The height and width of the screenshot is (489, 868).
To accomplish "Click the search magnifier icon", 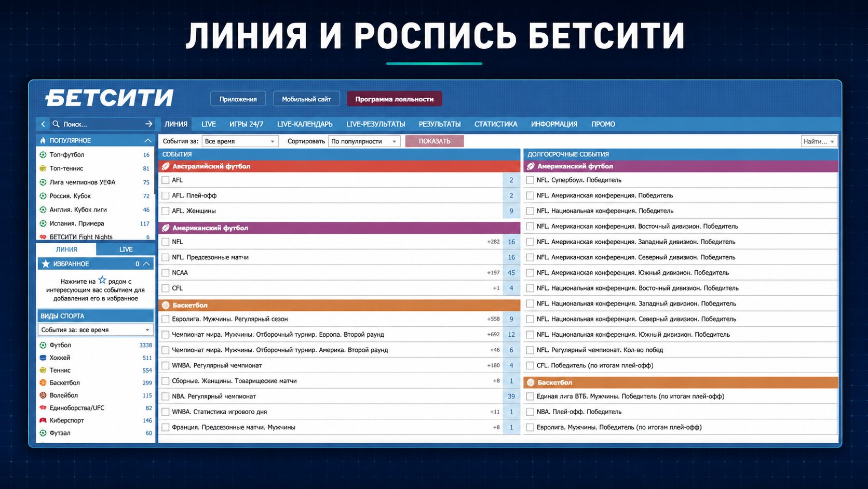I will (56, 124).
